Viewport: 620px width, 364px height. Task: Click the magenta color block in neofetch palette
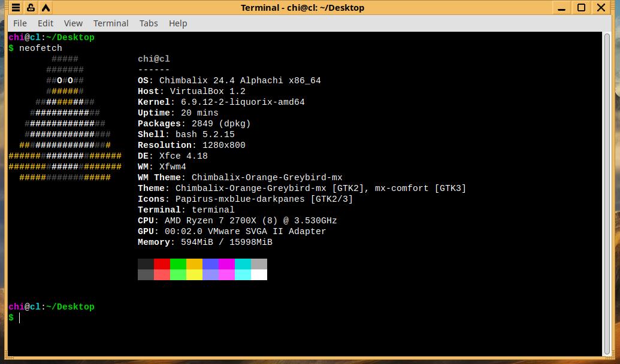[226, 264]
